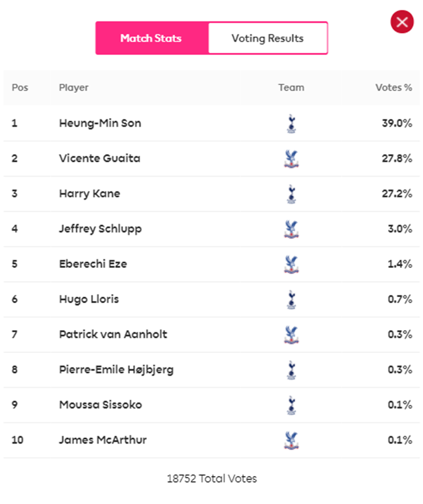Viewport: 423px width, 504px height.
Task: Click the Crystal Palace crest beside James McArthur
Action: click(291, 441)
